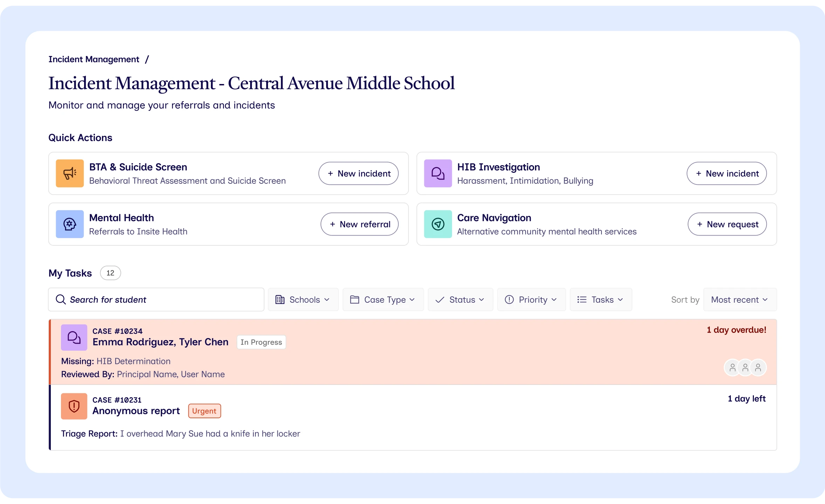Click the BTA & Suicide Screen megaphone icon

click(70, 173)
